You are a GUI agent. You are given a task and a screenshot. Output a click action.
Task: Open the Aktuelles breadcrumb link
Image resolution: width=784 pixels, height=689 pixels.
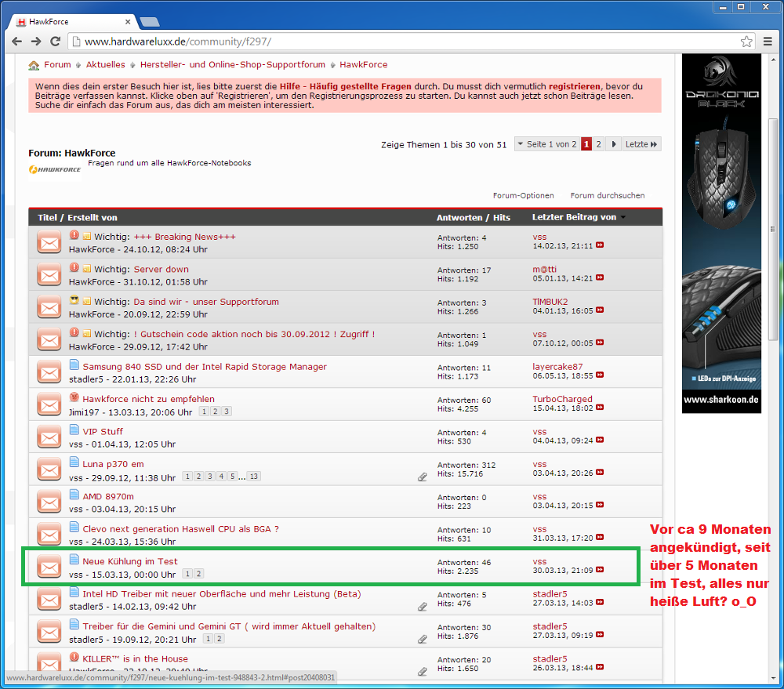tap(106, 64)
